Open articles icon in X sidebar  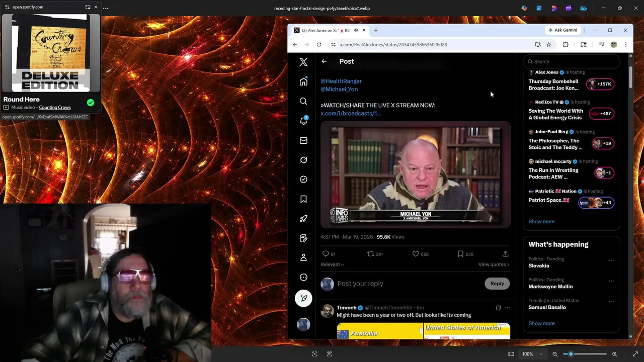coord(303,238)
